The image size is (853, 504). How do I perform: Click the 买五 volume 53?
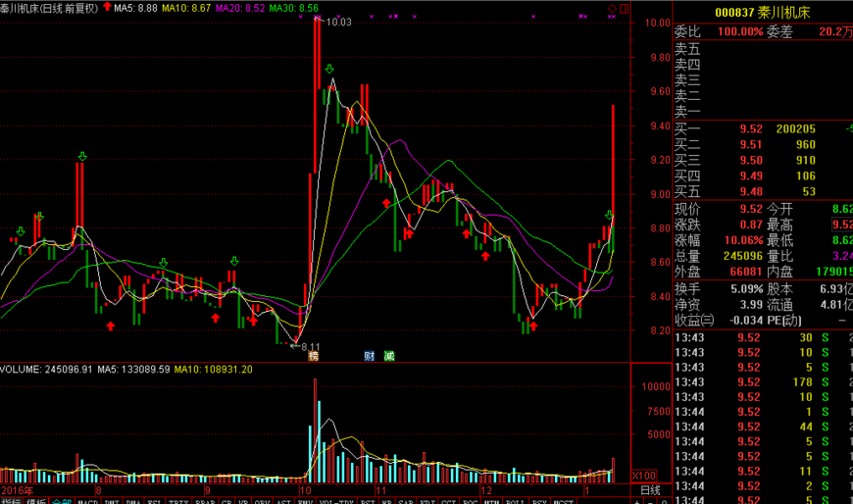809,191
